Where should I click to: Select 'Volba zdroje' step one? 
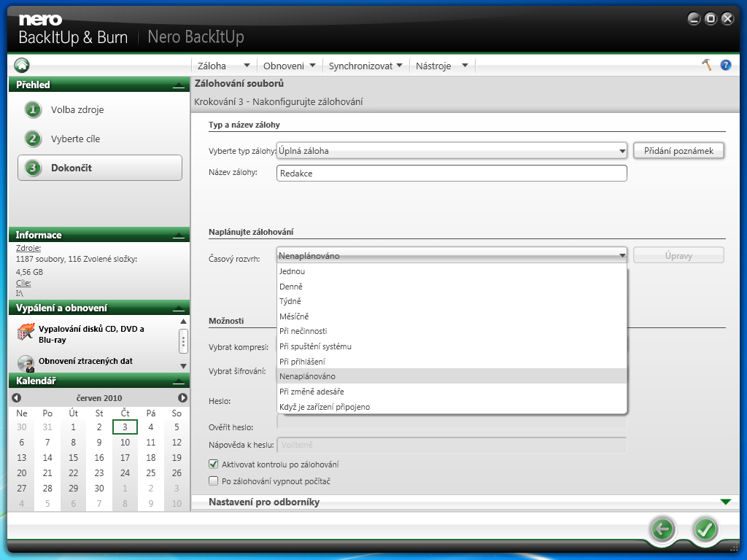pos(77,110)
